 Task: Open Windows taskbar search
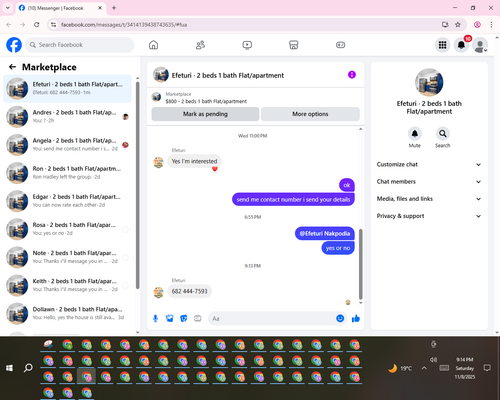[x=28, y=368]
